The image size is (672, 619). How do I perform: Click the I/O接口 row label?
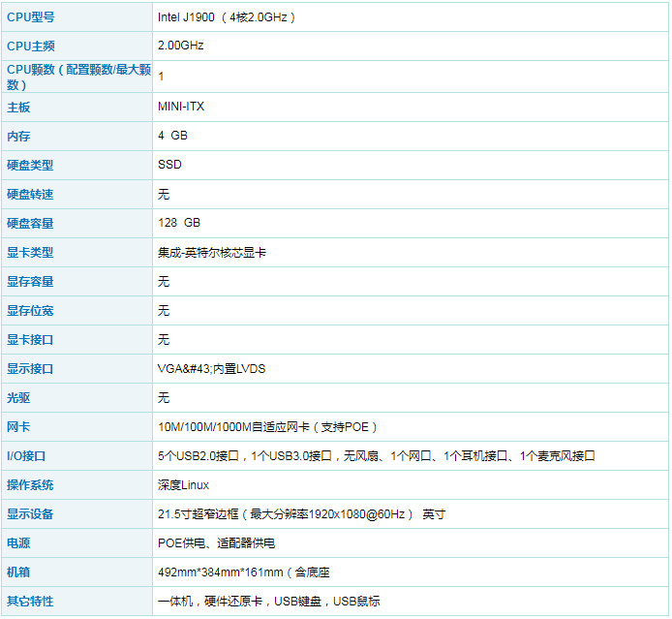click(26, 455)
